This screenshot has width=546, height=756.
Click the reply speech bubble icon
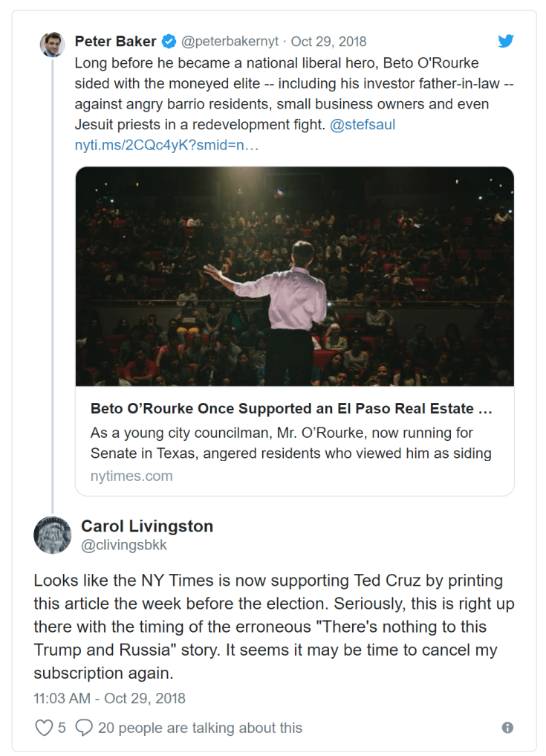[x=84, y=727]
